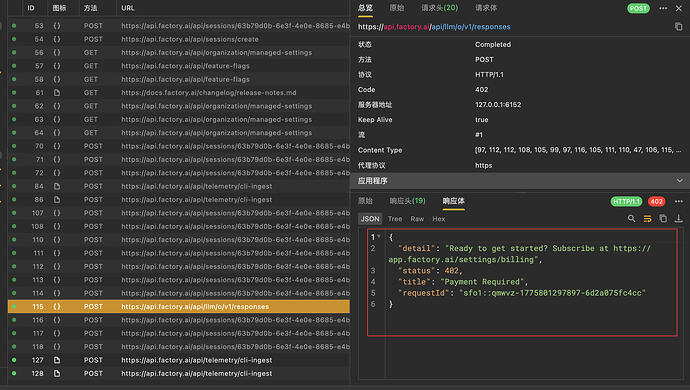Select request 113 sessions POST row
690x390 pixels.
click(179, 280)
